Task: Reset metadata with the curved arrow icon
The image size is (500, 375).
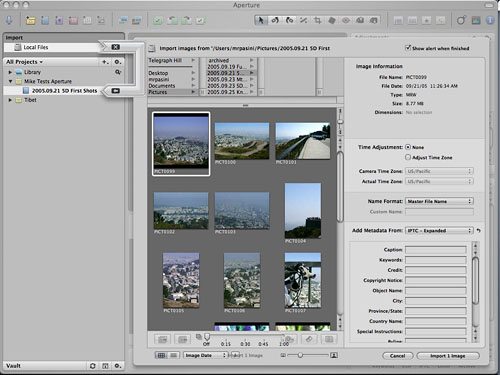Action: coord(479,230)
